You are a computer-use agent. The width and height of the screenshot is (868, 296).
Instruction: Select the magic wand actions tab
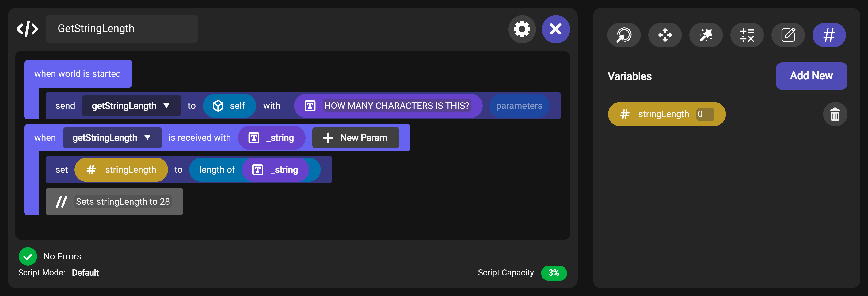[706, 35]
